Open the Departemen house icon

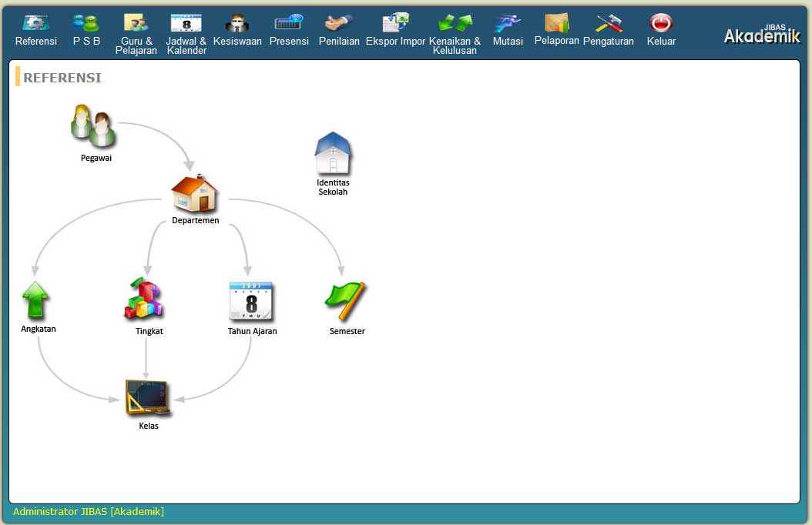pos(195,194)
